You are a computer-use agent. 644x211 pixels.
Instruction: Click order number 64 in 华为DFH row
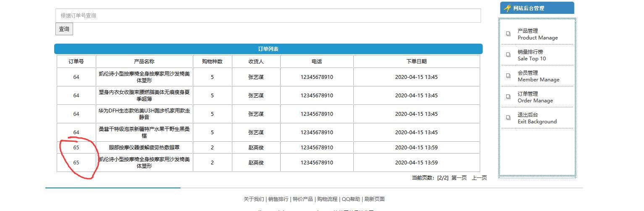76,114
